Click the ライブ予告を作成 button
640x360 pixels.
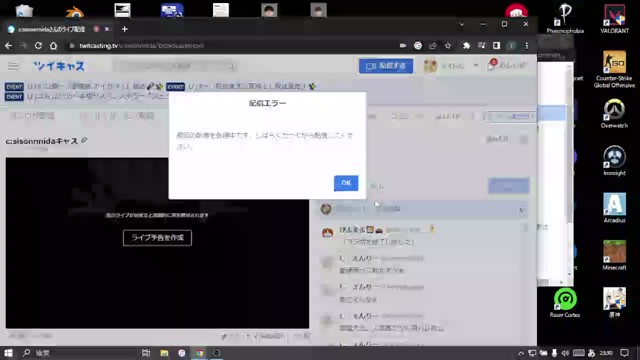point(157,238)
